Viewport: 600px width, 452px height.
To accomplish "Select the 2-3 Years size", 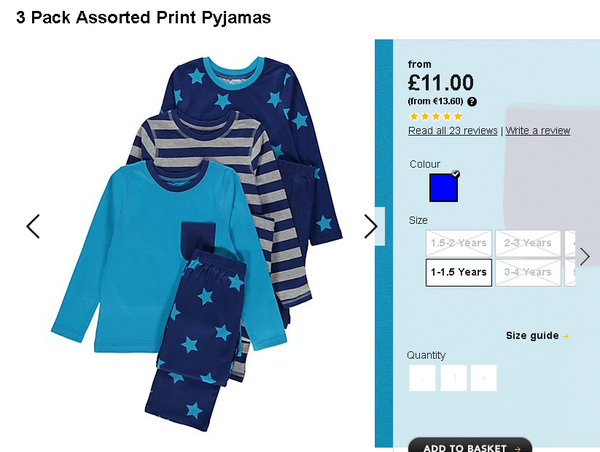I will [x=528, y=243].
